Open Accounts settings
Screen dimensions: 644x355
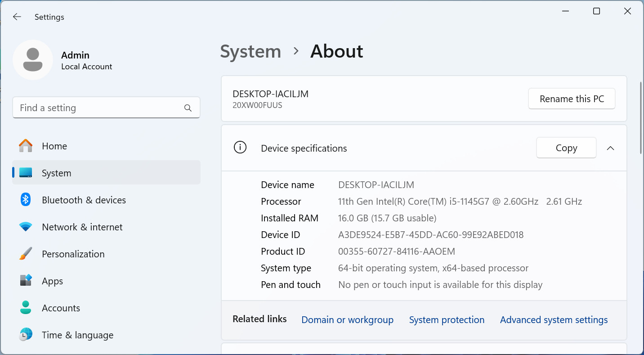pyautogui.click(x=107, y=308)
